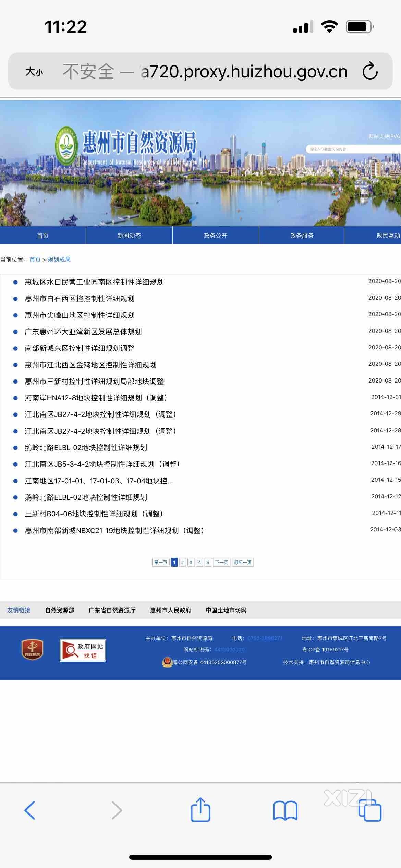Open the 广东省自然资源厅 friendly link

pyautogui.click(x=112, y=610)
